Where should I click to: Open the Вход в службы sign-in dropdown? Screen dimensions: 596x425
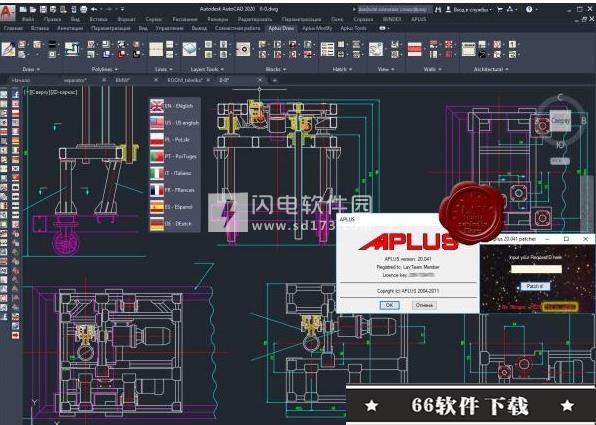472,10
